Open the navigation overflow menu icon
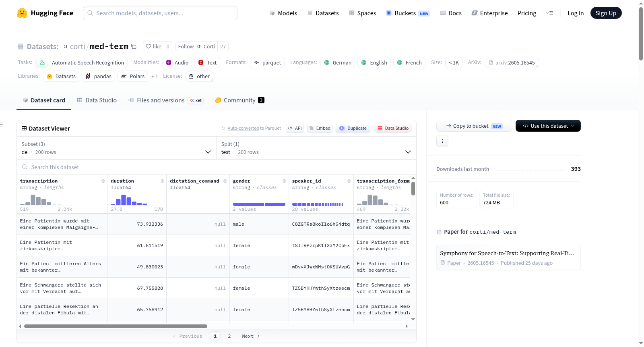Screen dimensions: 644x347 pyautogui.click(x=549, y=13)
